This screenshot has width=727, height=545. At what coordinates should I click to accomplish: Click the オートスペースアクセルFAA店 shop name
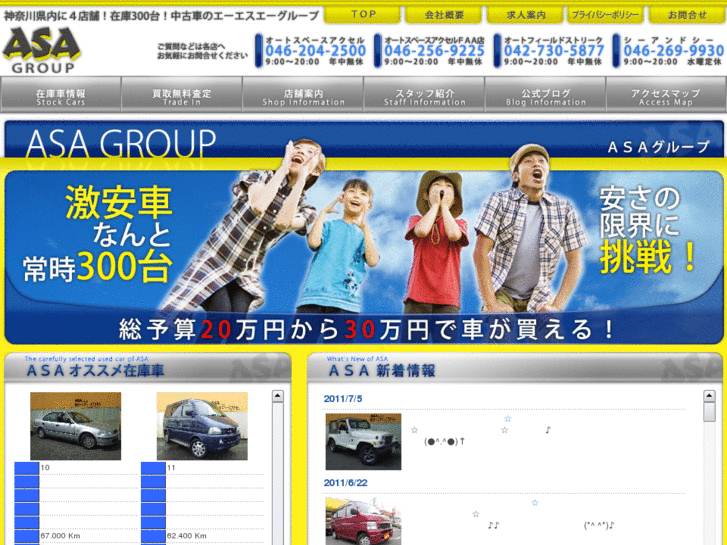(434, 40)
